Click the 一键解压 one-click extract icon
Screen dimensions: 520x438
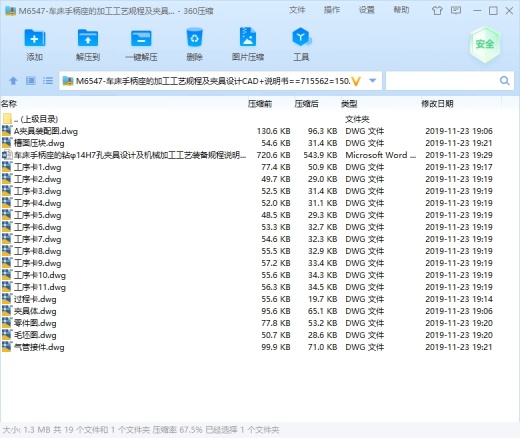click(x=141, y=38)
